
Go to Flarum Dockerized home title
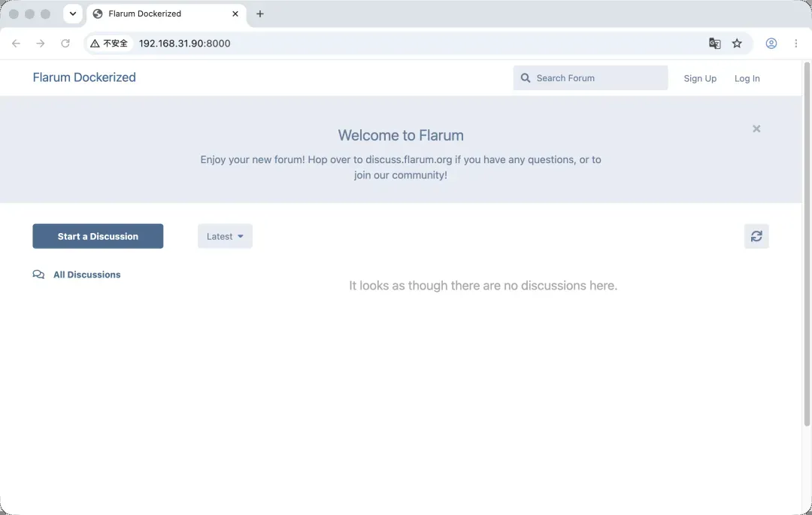click(x=84, y=77)
